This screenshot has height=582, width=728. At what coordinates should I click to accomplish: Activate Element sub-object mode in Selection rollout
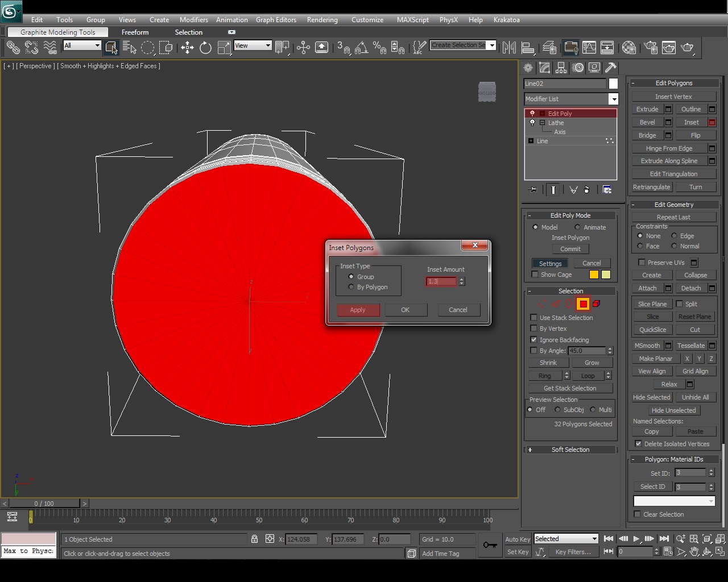click(595, 304)
